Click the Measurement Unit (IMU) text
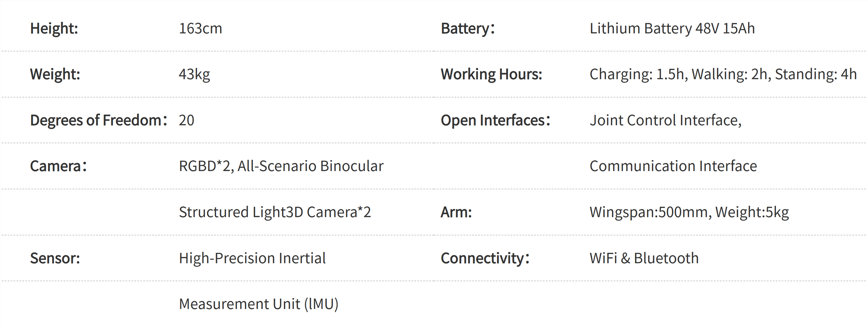 point(258,304)
